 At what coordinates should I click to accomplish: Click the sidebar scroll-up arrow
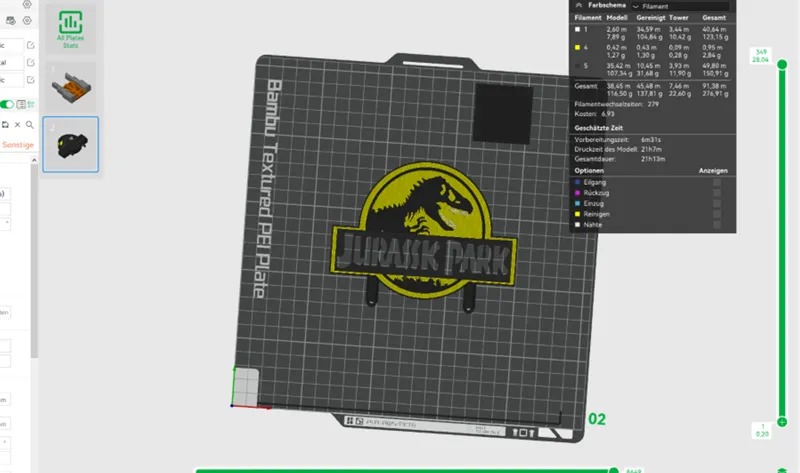34,160
